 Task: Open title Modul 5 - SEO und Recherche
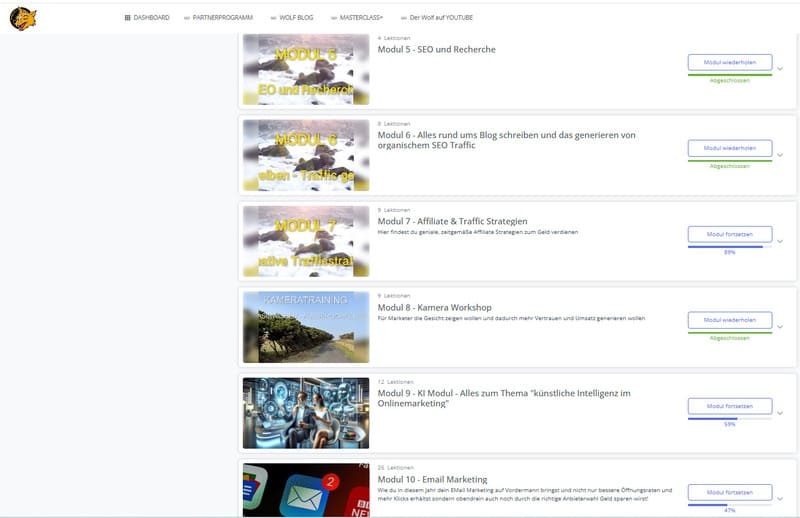(437, 50)
